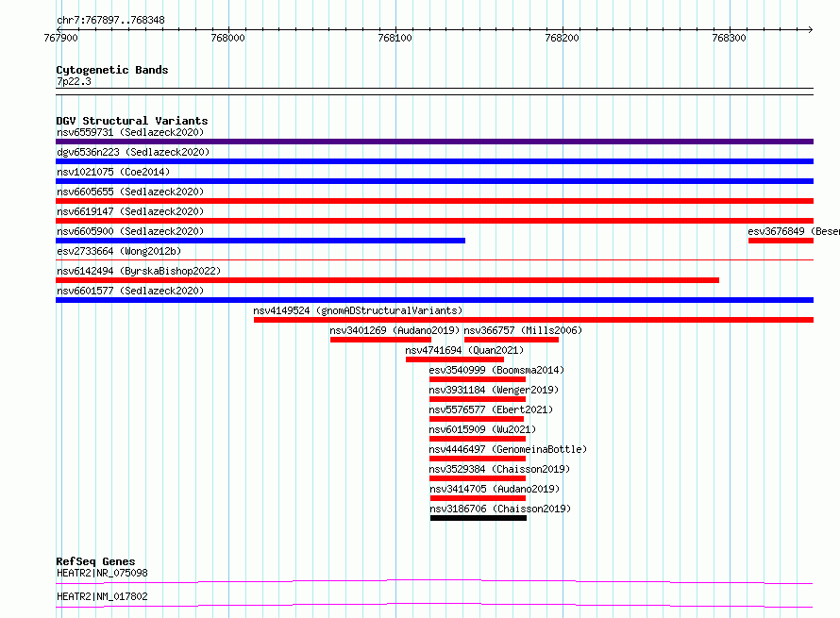Click nsv3529384 (Chaisson2019) label
The image size is (840, 618).
tap(500, 469)
